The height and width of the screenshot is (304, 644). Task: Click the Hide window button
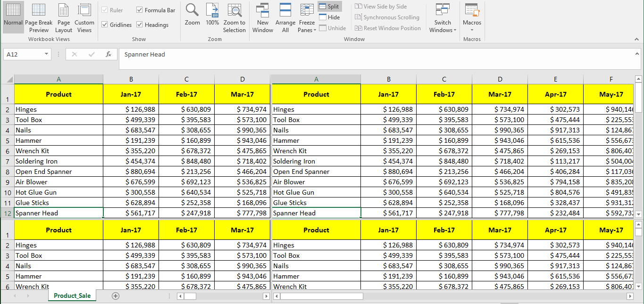[329, 17]
